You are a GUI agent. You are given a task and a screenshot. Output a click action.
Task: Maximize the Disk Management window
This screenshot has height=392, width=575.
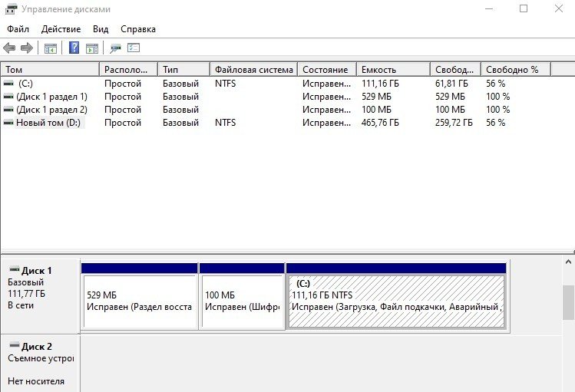(x=524, y=8)
